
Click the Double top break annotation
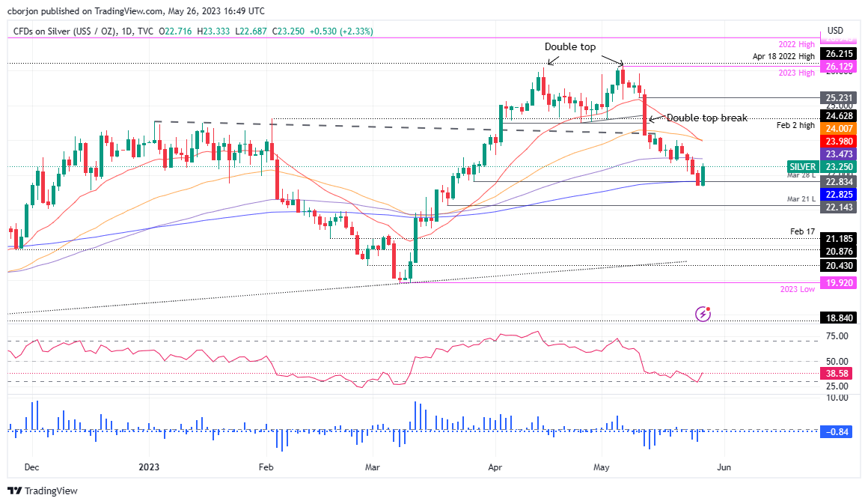pyautogui.click(x=706, y=118)
